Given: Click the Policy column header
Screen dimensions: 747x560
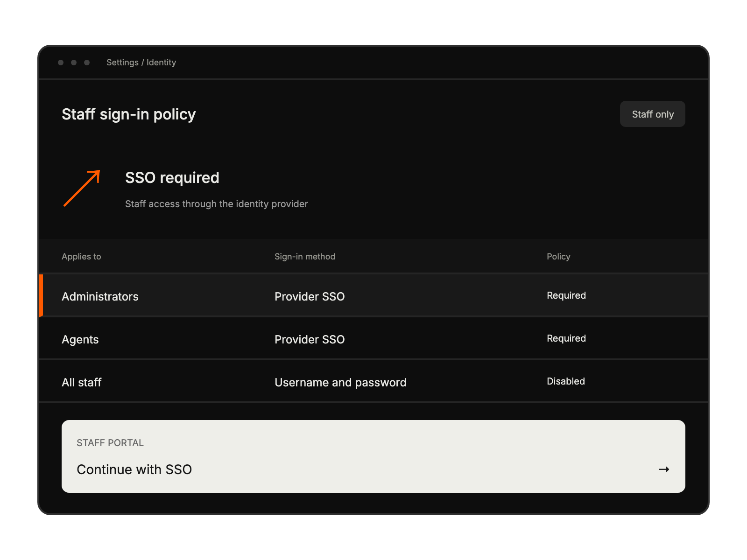Looking at the screenshot, I should pyautogui.click(x=558, y=257).
